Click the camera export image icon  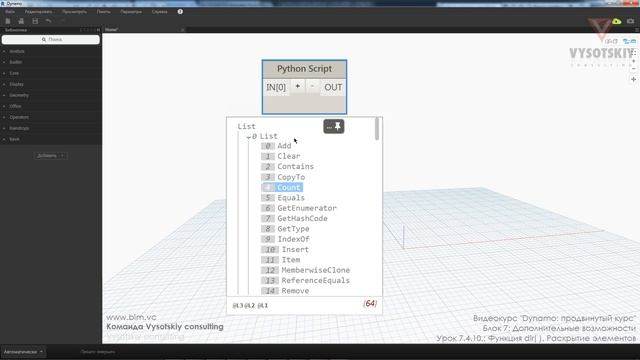[631, 21]
